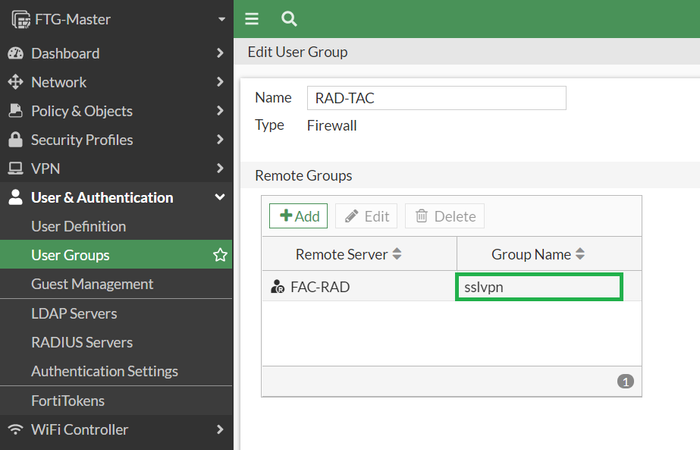Sort table by Remote Server column
Viewport: 700px width, 450px height.
[x=397, y=254]
